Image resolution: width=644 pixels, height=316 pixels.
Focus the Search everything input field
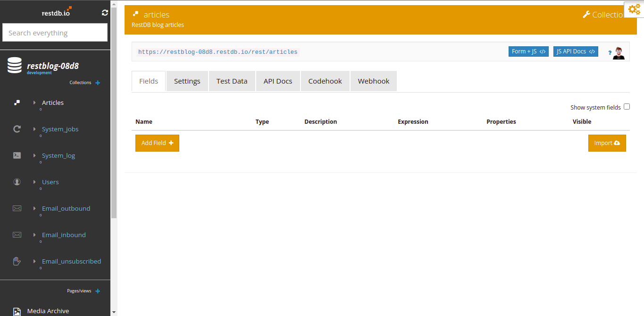(x=55, y=33)
